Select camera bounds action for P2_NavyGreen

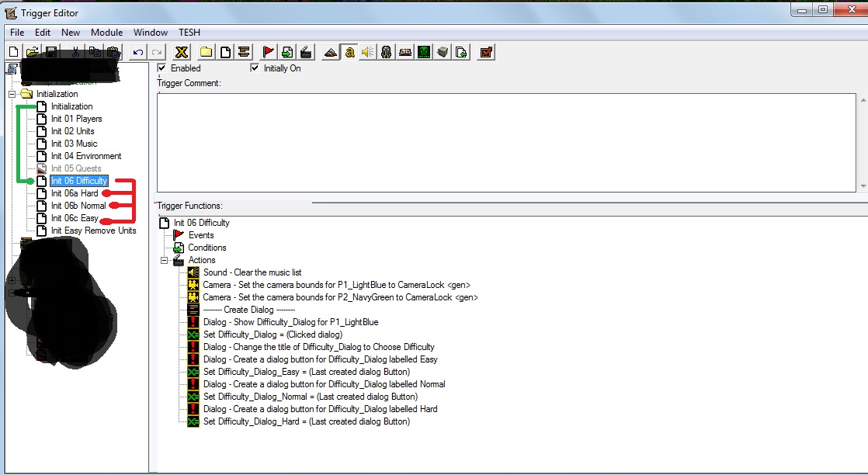(x=340, y=297)
